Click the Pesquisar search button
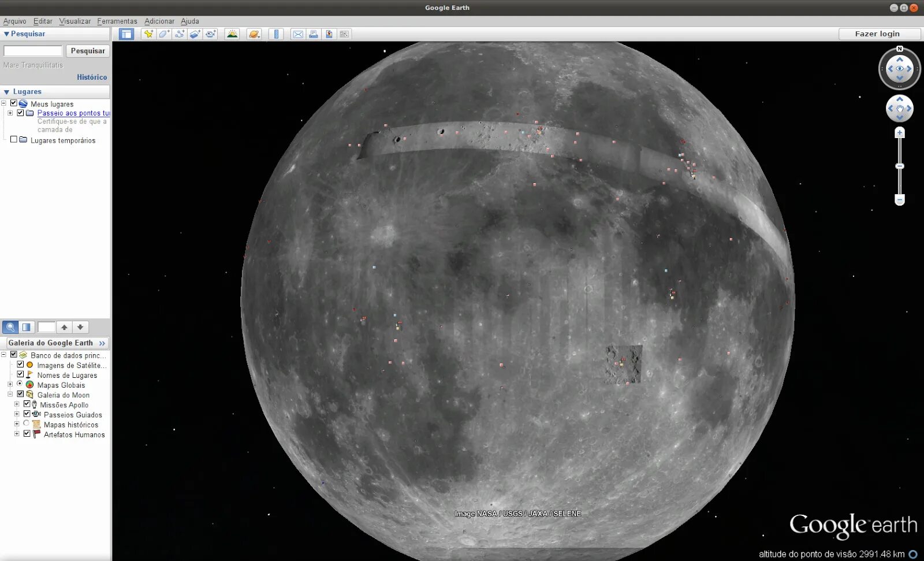924x561 pixels. [x=88, y=51]
